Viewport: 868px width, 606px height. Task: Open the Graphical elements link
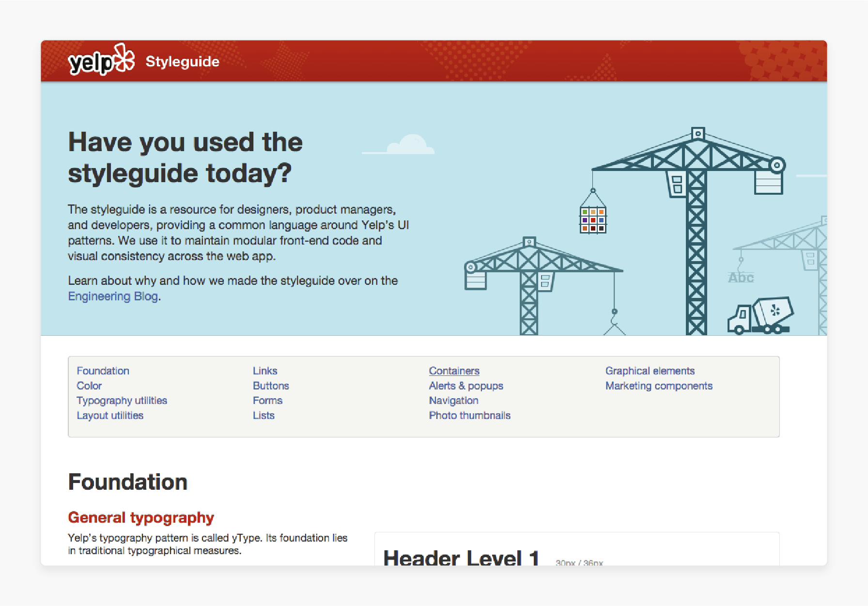click(x=650, y=371)
